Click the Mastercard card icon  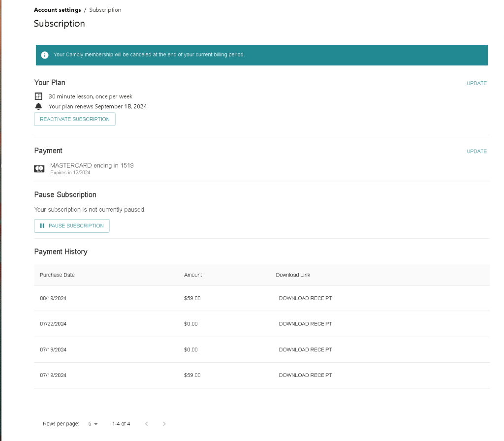point(39,169)
